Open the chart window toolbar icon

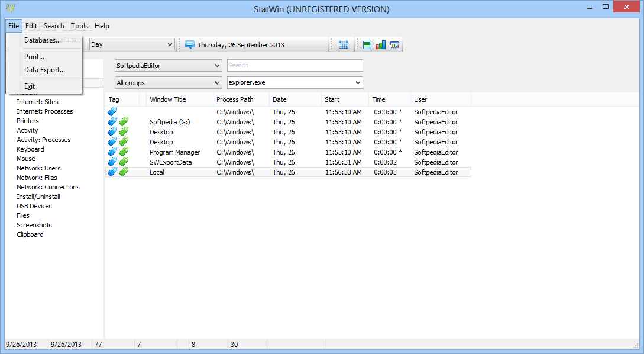pos(394,45)
